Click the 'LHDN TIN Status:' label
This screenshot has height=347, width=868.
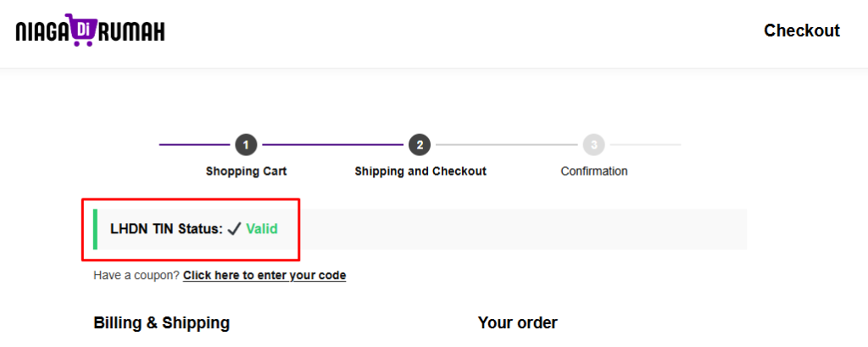click(166, 229)
